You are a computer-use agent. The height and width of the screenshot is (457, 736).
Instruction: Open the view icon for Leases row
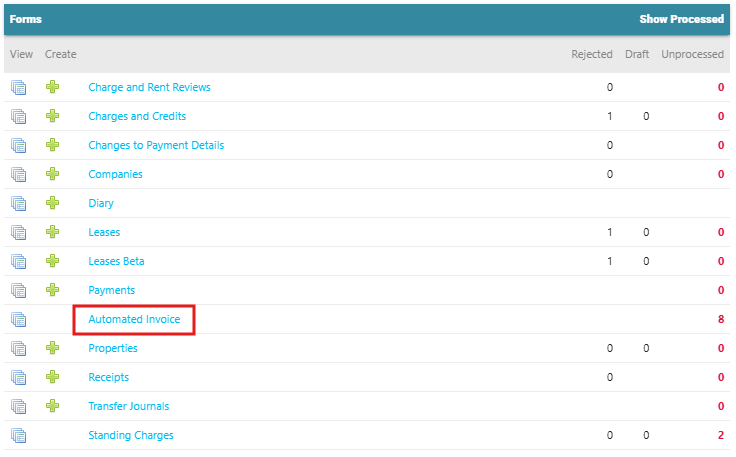pos(19,233)
